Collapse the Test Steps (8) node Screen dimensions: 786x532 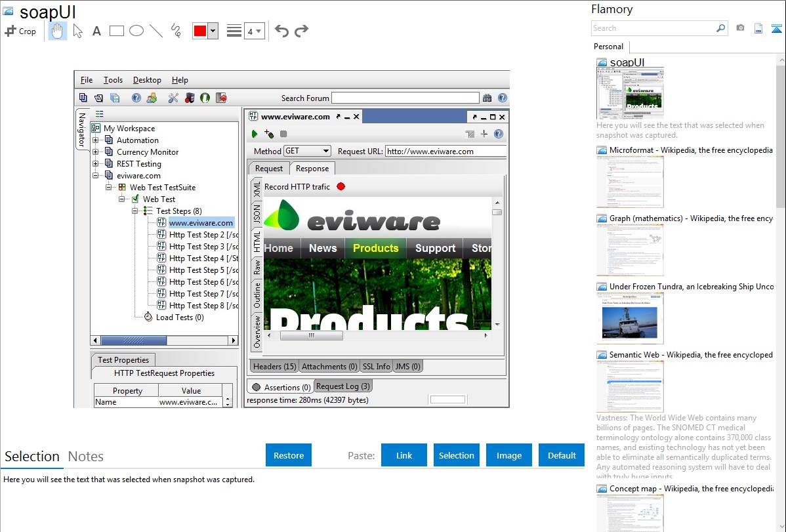(134, 211)
